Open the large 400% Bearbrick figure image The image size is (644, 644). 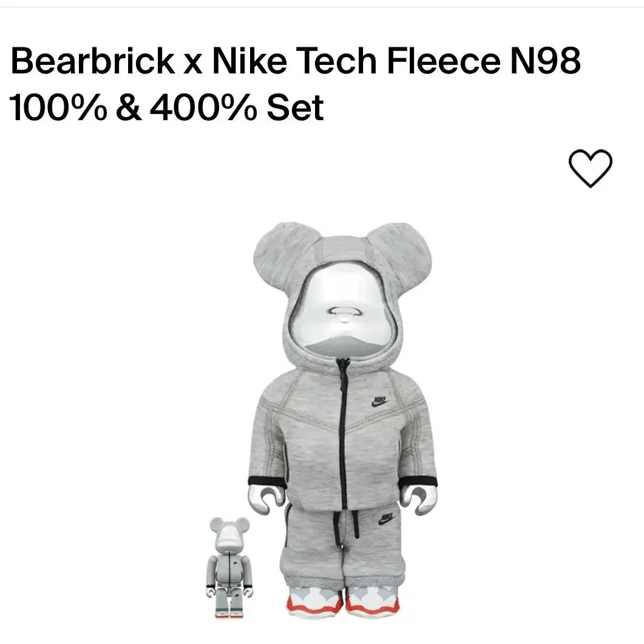click(x=343, y=418)
